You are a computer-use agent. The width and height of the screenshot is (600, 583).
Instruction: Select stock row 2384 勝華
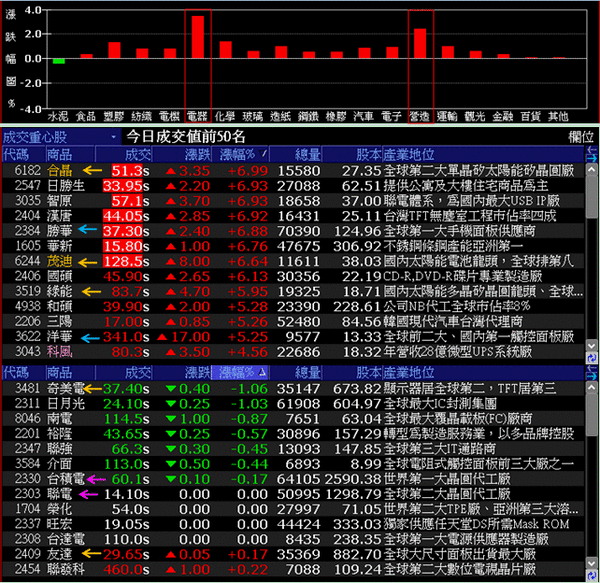click(293, 231)
